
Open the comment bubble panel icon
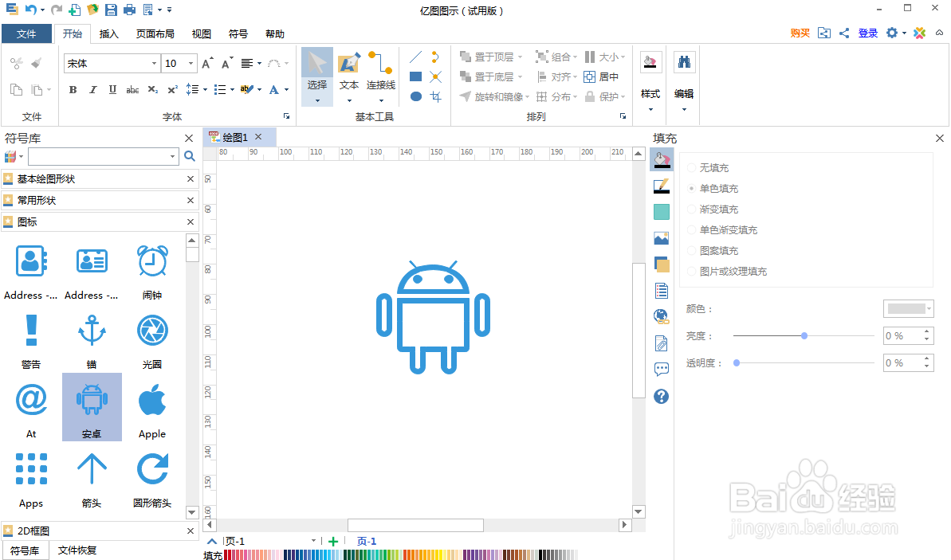[661, 369]
